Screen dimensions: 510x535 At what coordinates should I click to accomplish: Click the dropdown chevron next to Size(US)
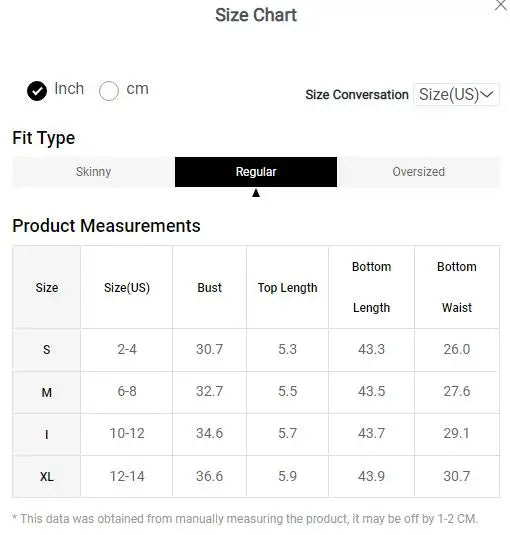click(487, 94)
